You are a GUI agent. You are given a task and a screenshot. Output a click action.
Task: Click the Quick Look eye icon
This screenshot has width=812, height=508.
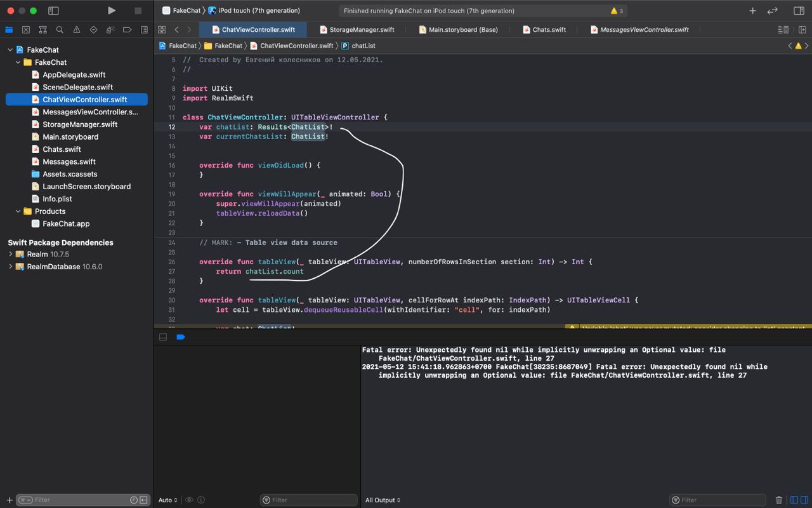pyautogui.click(x=189, y=500)
